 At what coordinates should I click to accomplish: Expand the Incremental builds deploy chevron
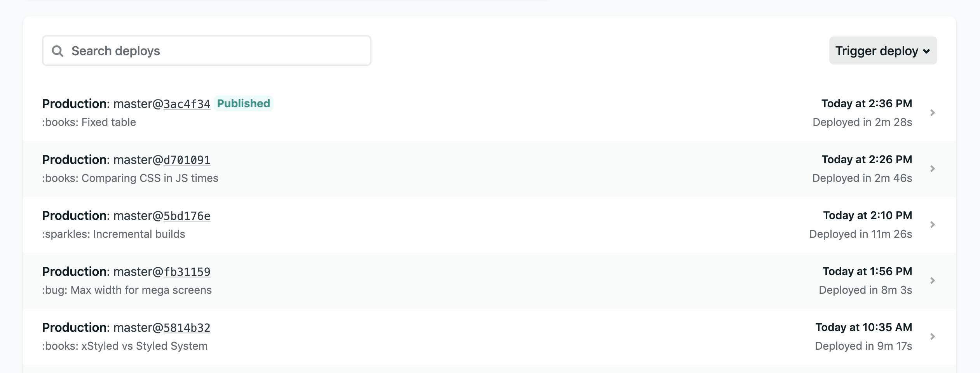932,225
